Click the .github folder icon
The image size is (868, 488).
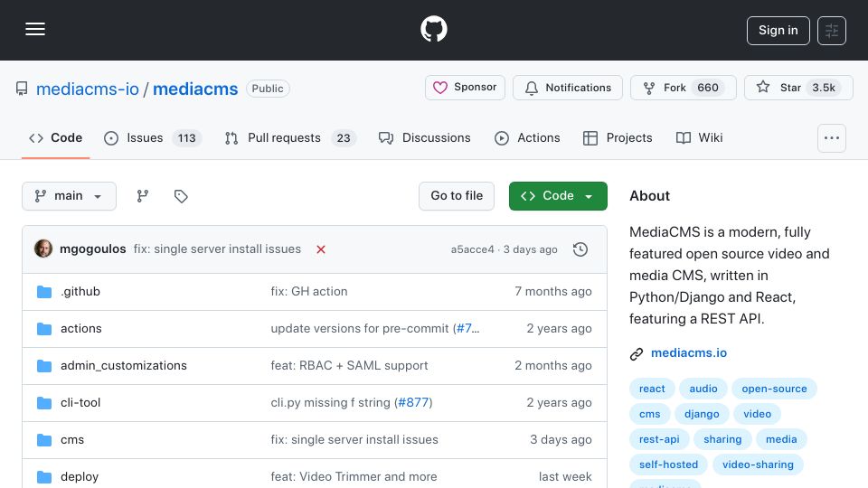pyautogui.click(x=44, y=292)
